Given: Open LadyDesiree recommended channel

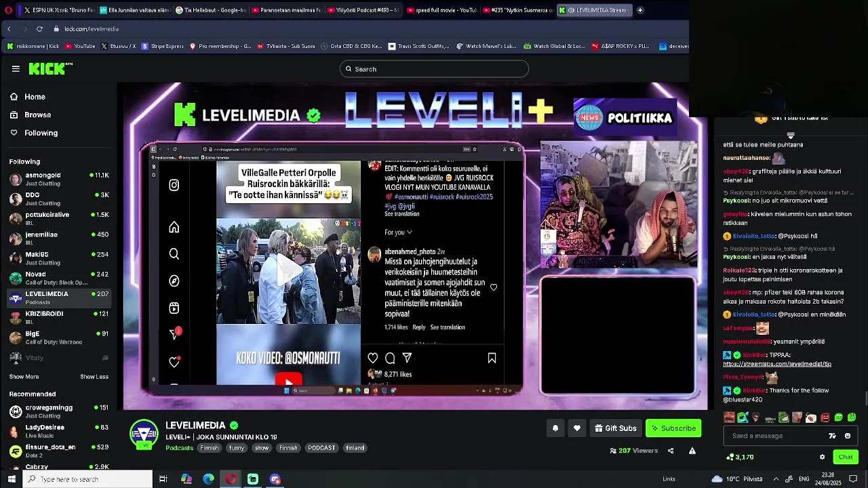Looking at the screenshot, I should click(58, 431).
